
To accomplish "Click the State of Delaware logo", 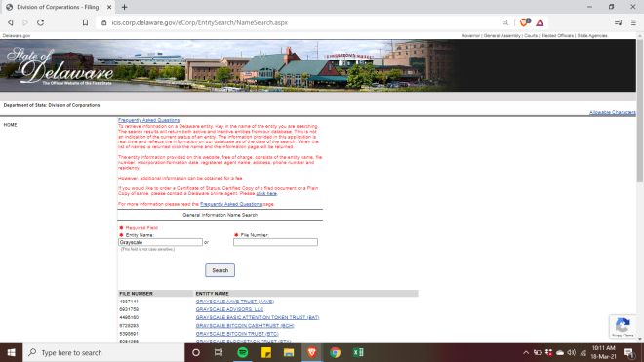I will (60, 66).
